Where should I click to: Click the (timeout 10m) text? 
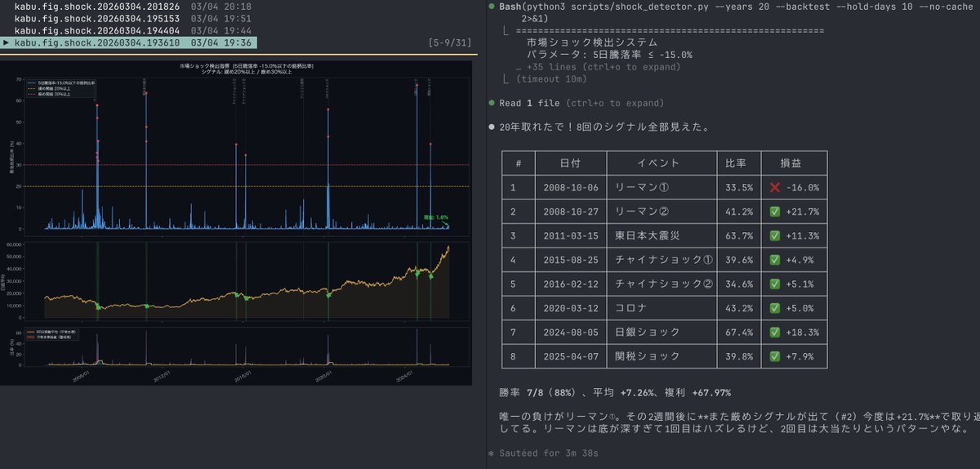[x=551, y=79]
